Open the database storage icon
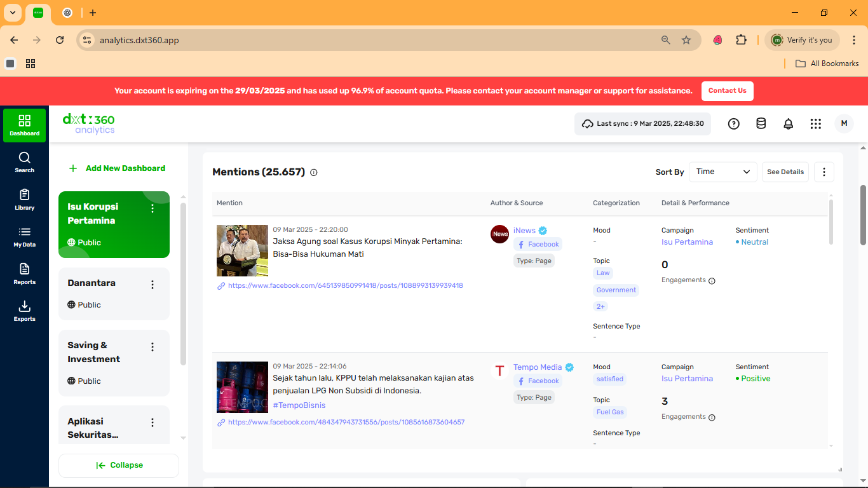 (761, 124)
